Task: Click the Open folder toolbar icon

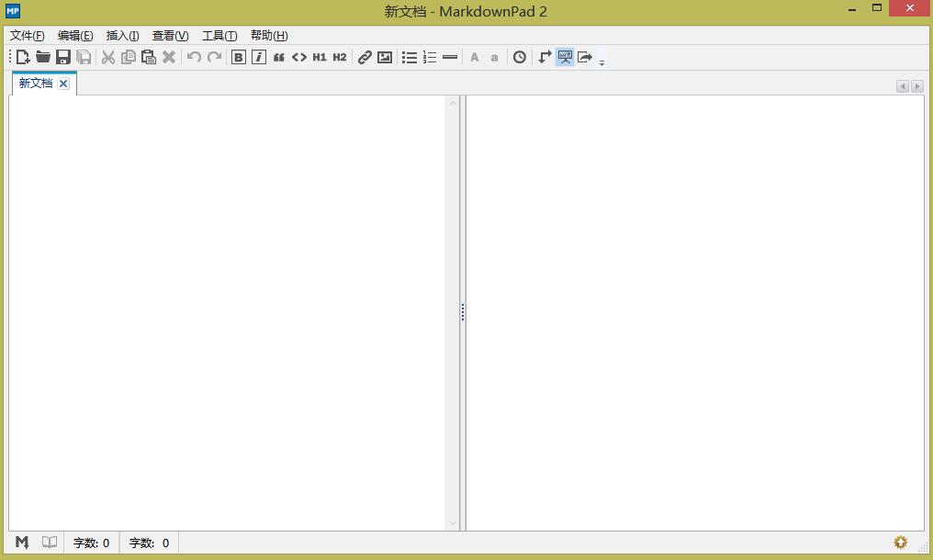Action: [x=43, y=57]
